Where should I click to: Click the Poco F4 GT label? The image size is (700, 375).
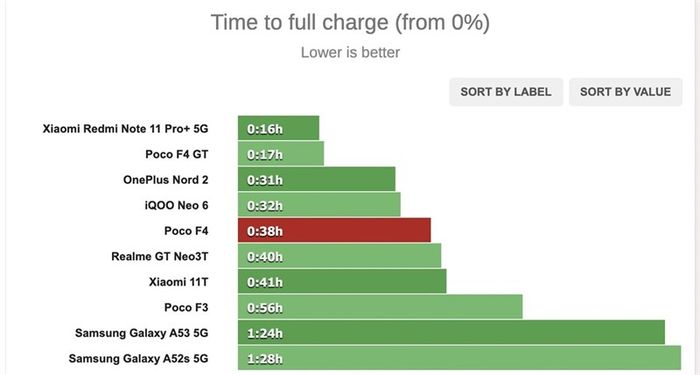[177, 154]
